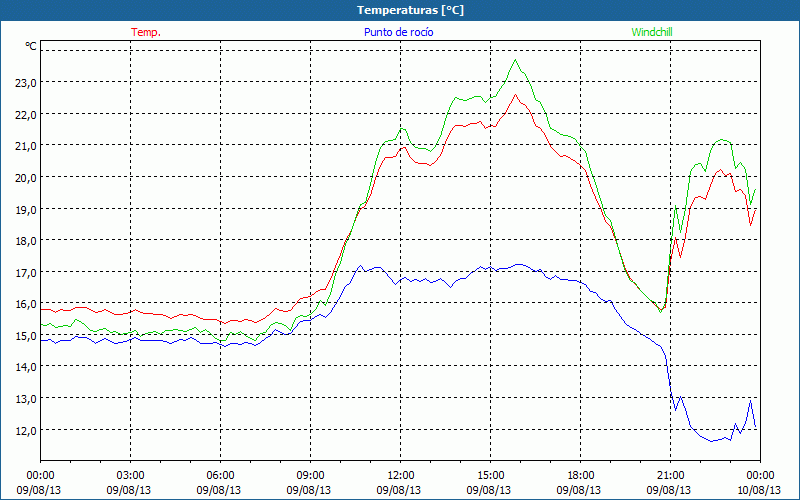Click the 17,0 y-axis value

click(x=26, y=273)
